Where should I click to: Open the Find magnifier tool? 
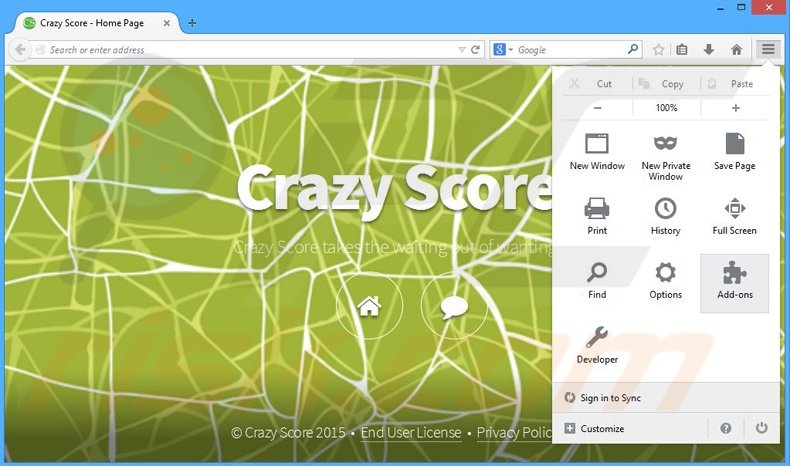(597, 282)
